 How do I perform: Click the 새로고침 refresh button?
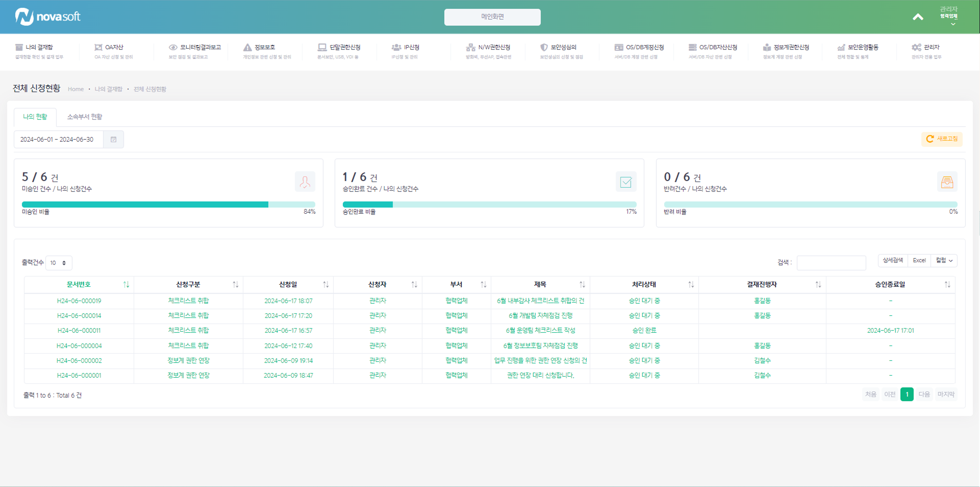point(941,139)
